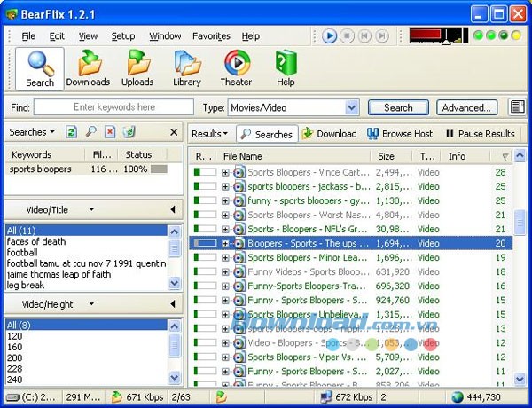Image resolution: width=532 pixels, height=408 pixels.
Task: Toggle the Searches button in results bar
Action: coord(266,134)
